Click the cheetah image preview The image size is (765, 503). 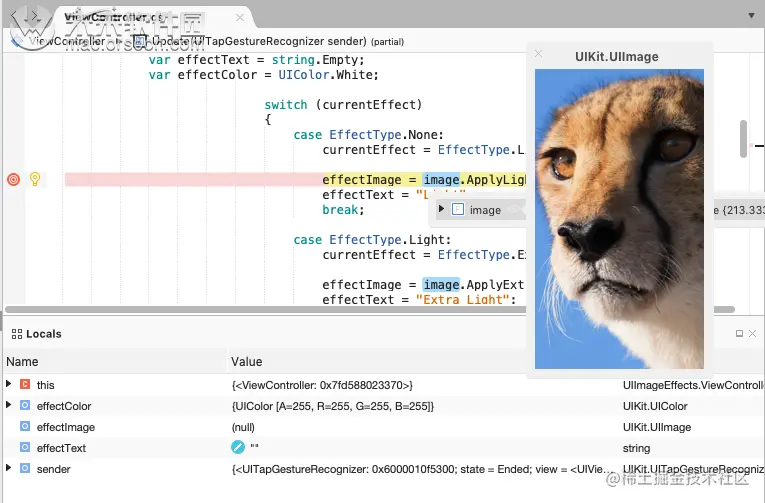619,219
